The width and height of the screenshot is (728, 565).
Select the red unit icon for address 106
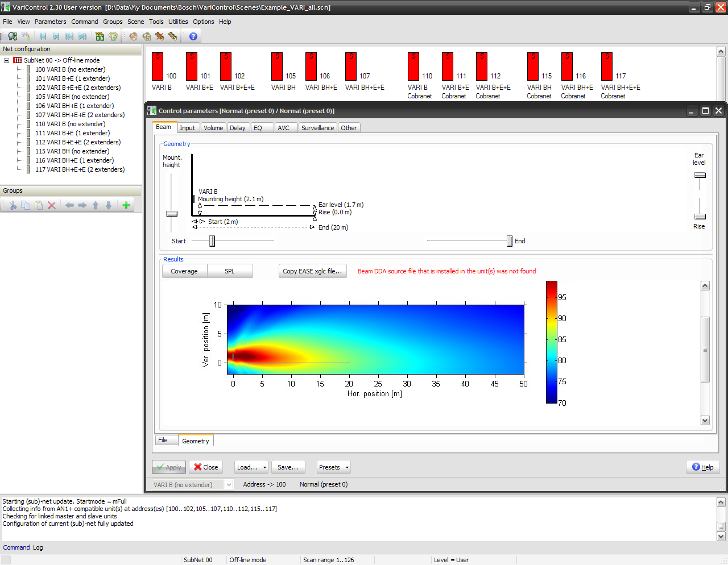click(311, 67)
